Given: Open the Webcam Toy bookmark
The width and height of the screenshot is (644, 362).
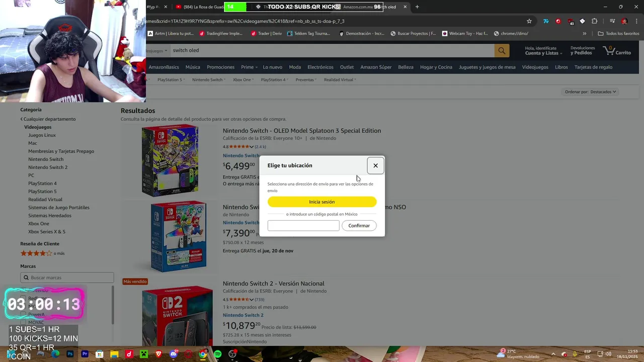Looking at the screenshot, I should (x=465, y=34).
